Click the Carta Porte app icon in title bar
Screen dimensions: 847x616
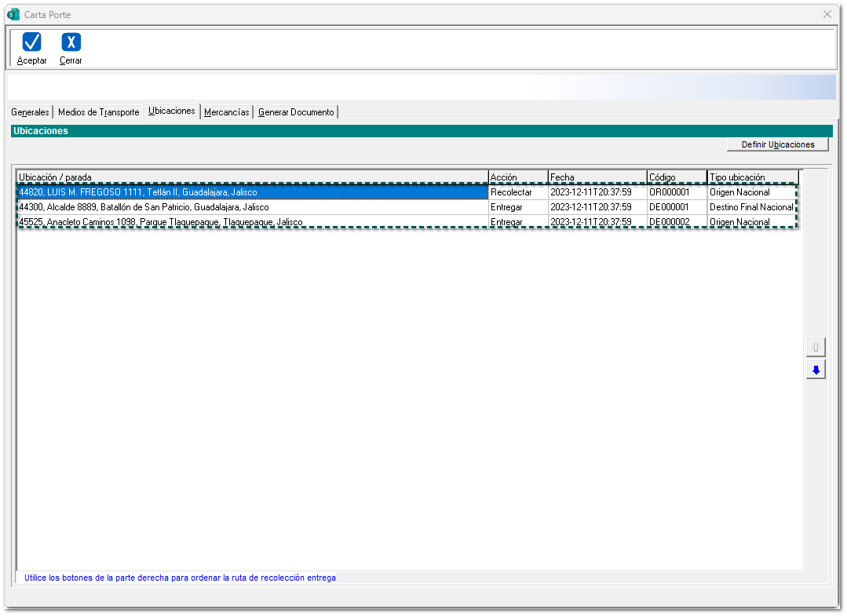click(x=13, y=14)
